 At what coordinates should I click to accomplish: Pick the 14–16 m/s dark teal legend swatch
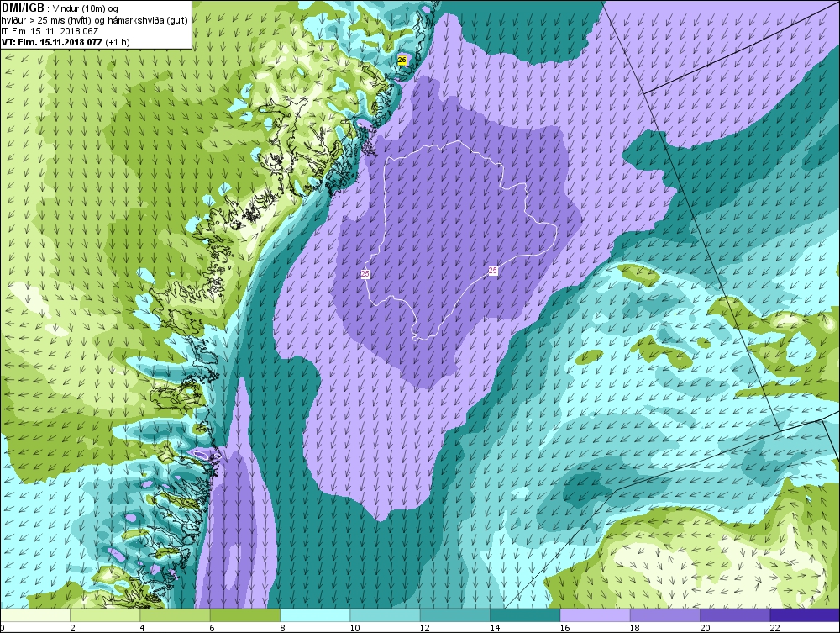pyautogui.click(x=525, y=615)
